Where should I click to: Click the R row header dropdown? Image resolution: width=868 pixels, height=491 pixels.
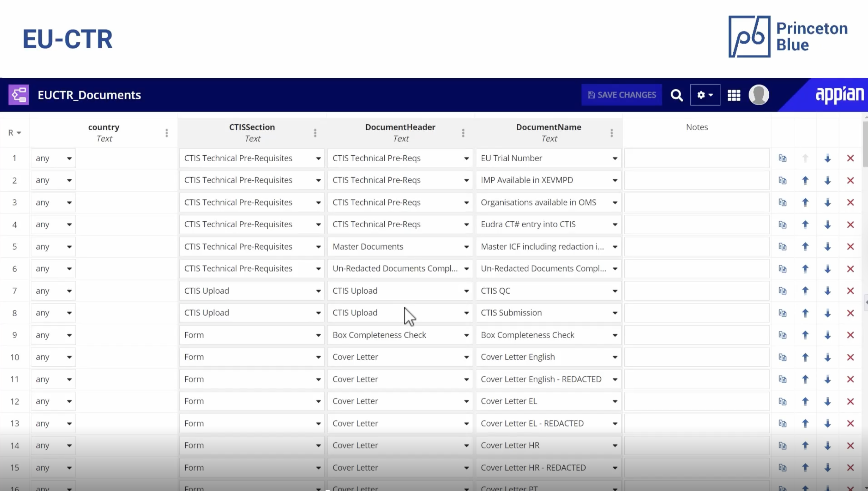[15, 133]
